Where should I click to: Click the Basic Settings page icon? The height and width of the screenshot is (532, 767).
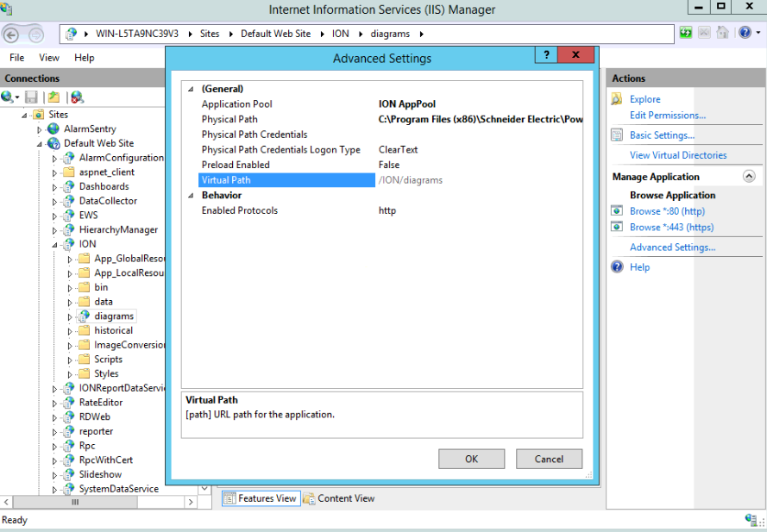coord(617,135)
